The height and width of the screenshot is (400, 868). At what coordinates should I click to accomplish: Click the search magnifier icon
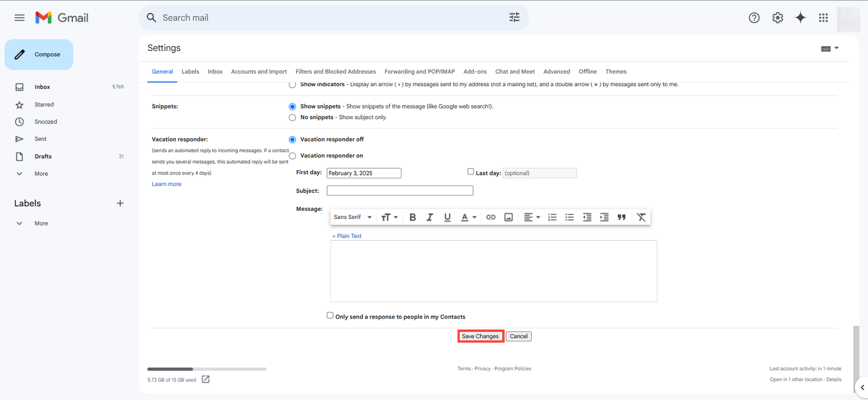point(151,18)
